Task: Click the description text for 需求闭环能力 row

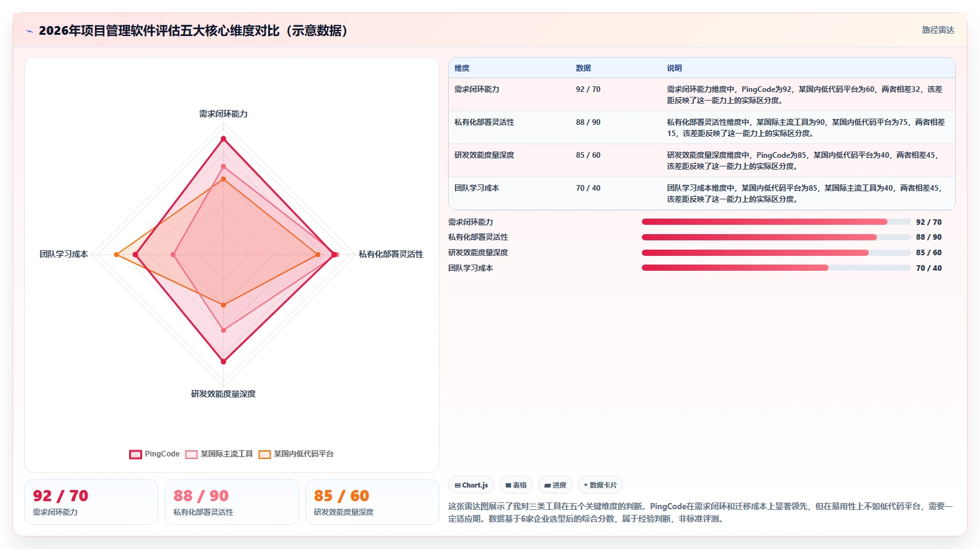Action: tap(805, 95)
